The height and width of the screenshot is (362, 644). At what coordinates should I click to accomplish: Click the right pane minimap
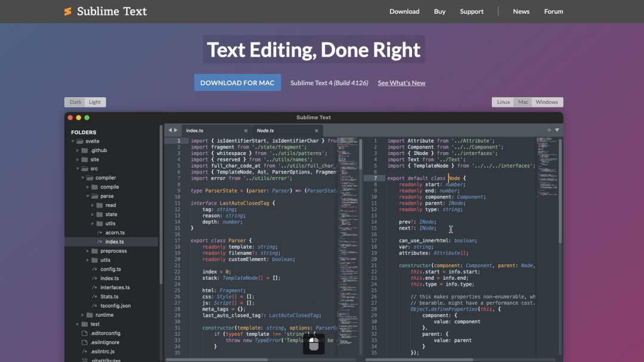pyautogui.click(x=547, y=168)
